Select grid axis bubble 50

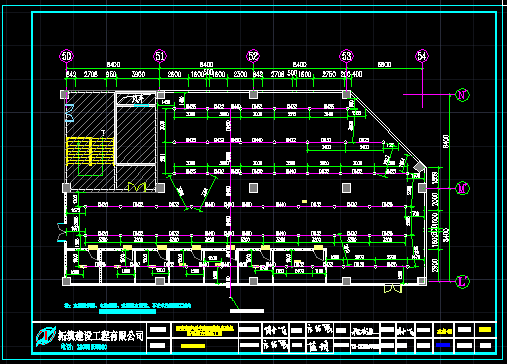coord(66,56)
